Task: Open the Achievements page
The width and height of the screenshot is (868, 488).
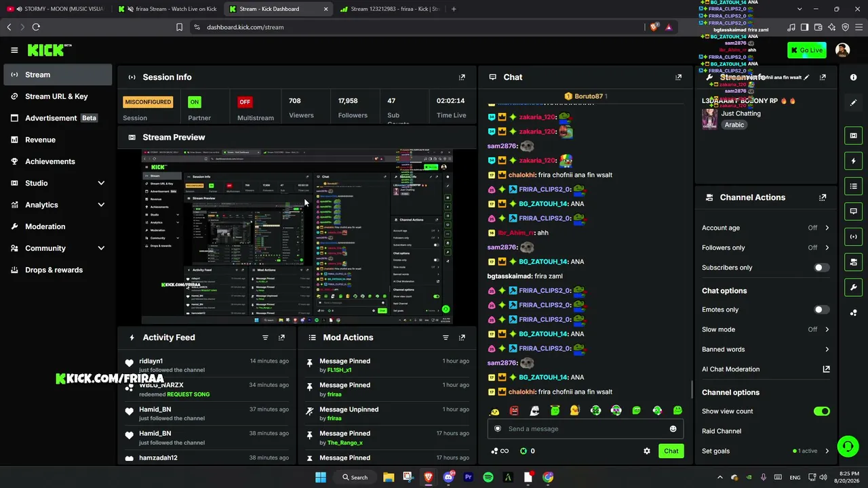Action: (58, 161)
